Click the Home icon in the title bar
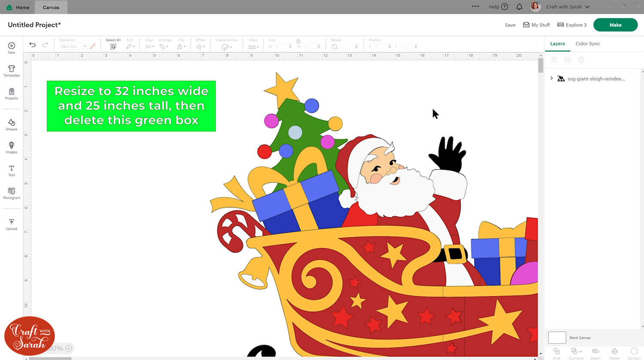This screenshot has width=644, height=360. 9,7
